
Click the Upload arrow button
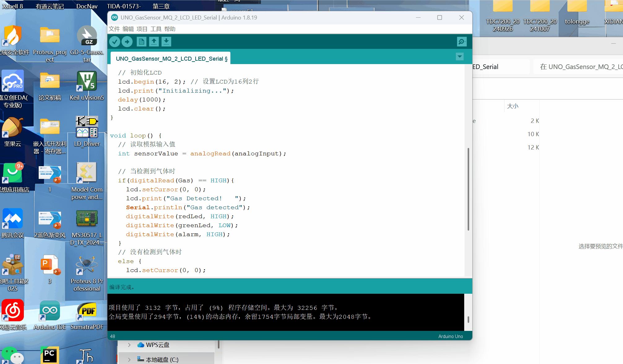click(127, 41)
